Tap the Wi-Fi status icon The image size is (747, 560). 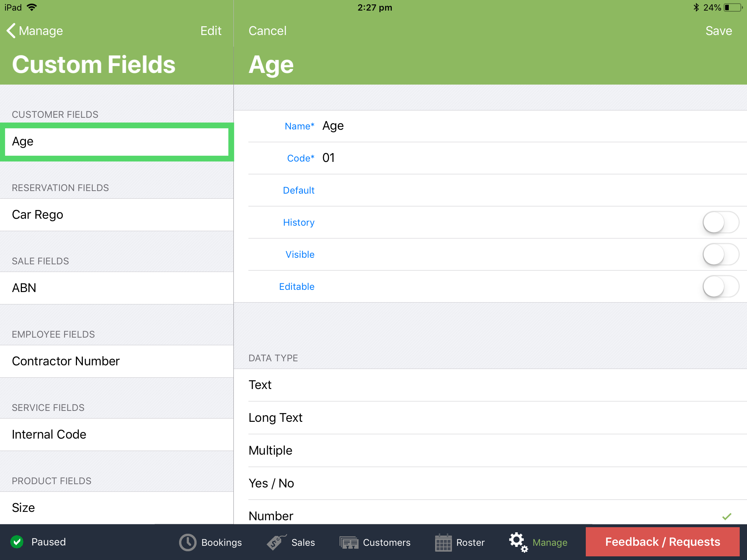32,7
